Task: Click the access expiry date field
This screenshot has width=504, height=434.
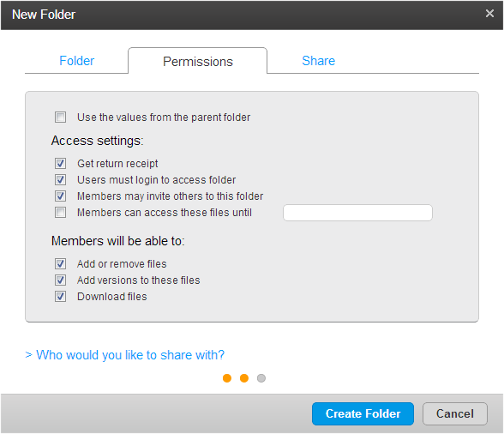Action: click(x=357, y=213)
